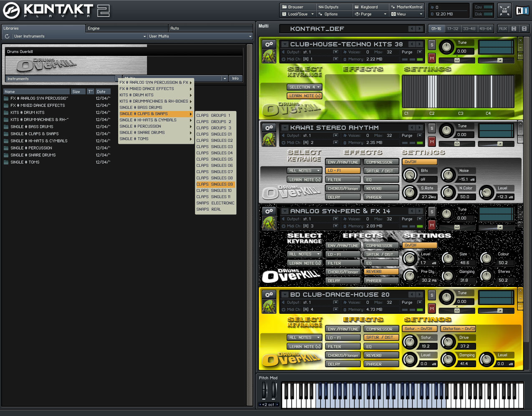Open Midi Ch dropdown of CLUB-HOUSE-TECHNO KITS 38

click(335, 59)
